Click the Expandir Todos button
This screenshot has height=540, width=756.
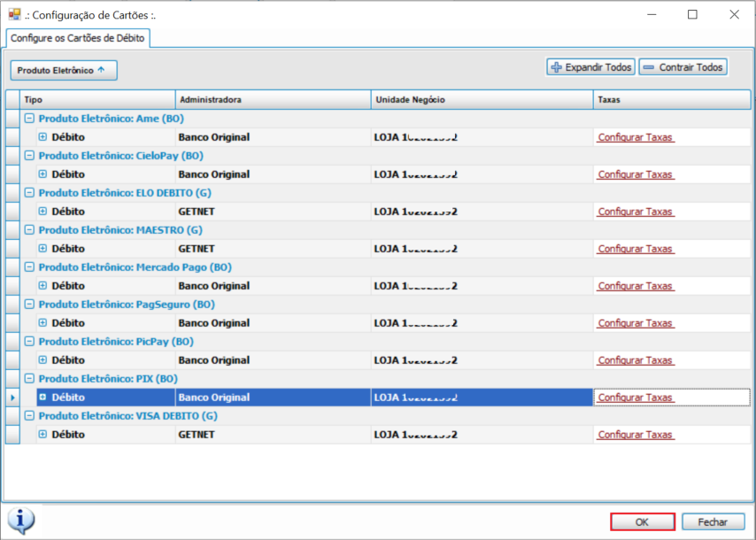590,67
